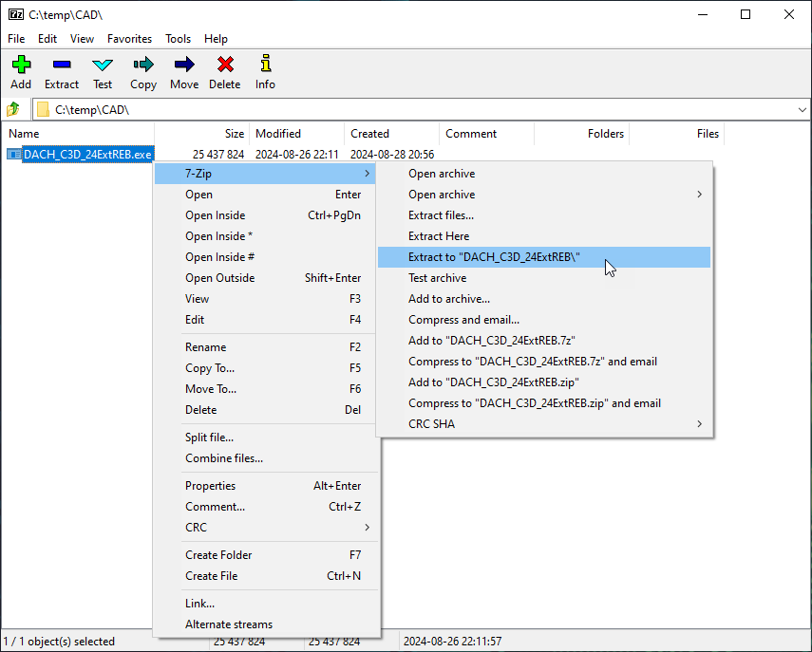This screenshot has width=812, height=652.
Task: Select DACH_C3D_24ExtREB.exe file icon
Action: 14,154
